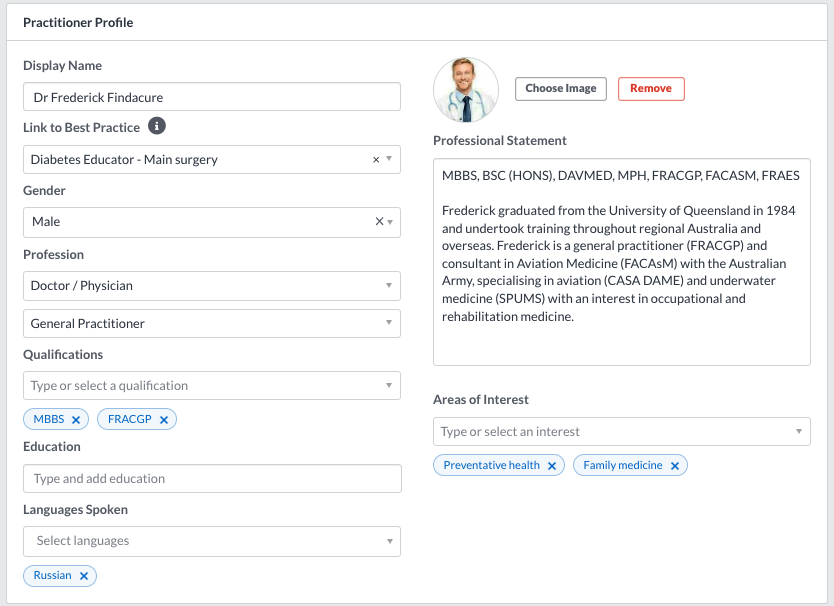834x606 pixels.
Task: Remove the Family medicine interest tag
Action: click(675, 466)
